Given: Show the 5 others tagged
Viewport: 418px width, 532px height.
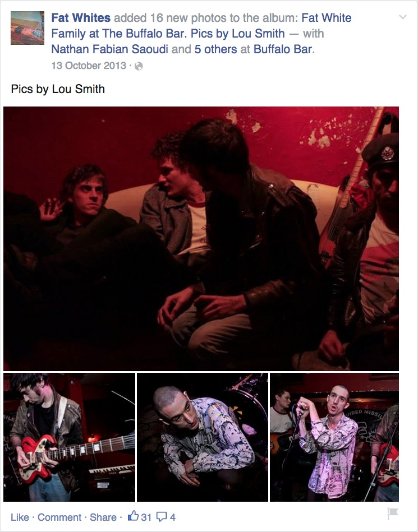Looking at the screenshot, I should (x=215, y=49).
